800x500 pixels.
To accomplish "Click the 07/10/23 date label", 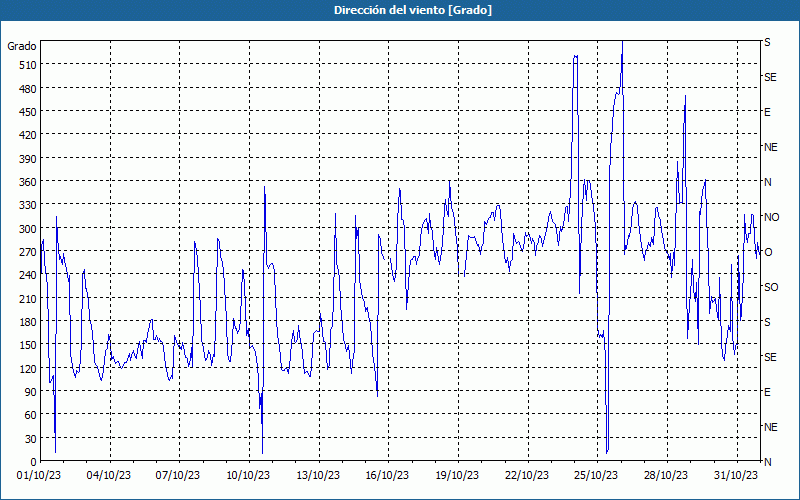I will pos(178,476).
